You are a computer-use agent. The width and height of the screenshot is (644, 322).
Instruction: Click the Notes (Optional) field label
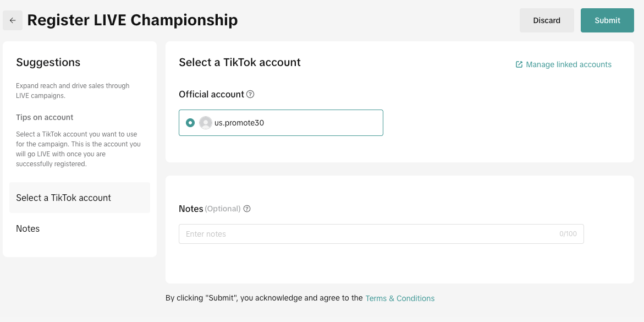[x=210, y=209]
